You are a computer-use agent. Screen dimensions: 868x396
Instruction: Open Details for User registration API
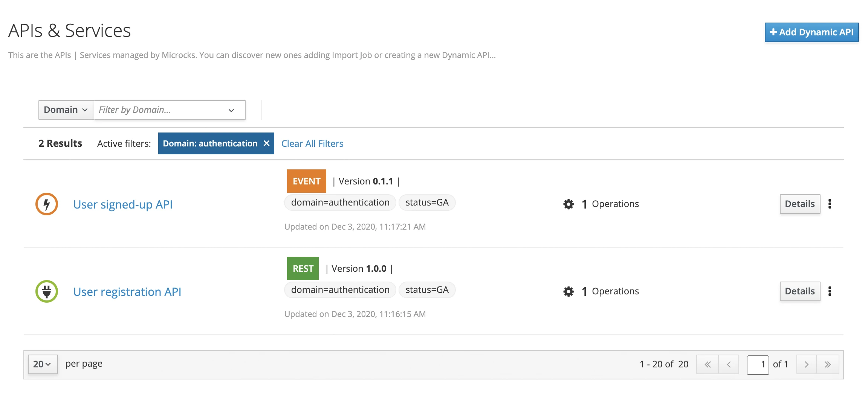pos(799,291)
